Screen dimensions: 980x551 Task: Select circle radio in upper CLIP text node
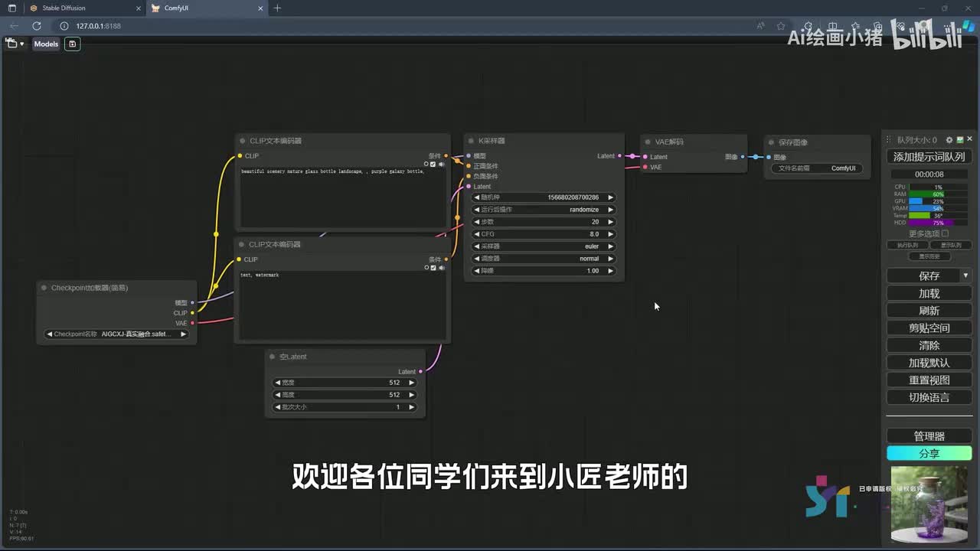pyautogui.click(x=426, y=164)
